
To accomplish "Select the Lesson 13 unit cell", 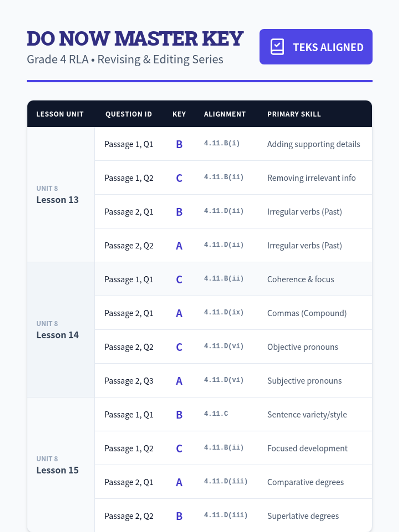I will [x=61, y=195].
